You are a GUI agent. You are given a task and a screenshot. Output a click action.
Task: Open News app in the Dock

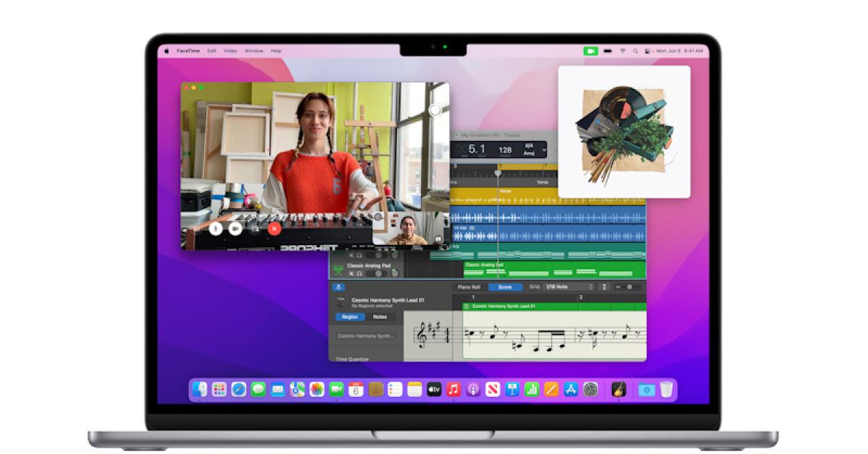point(493,389)
